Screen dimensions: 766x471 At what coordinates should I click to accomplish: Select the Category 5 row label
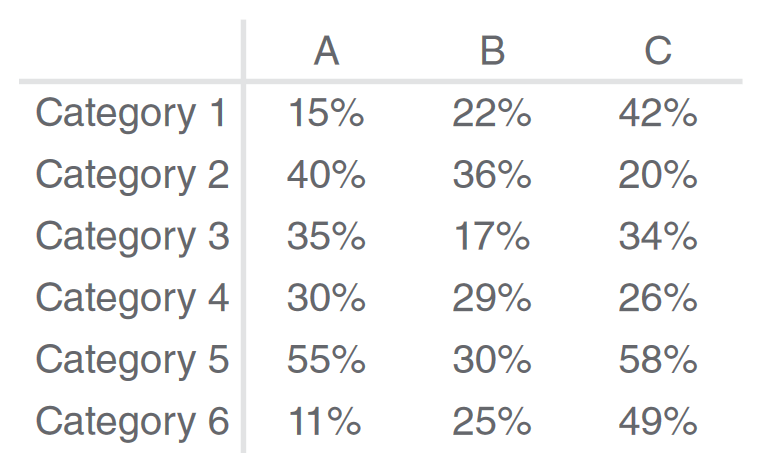click(131, 360)
